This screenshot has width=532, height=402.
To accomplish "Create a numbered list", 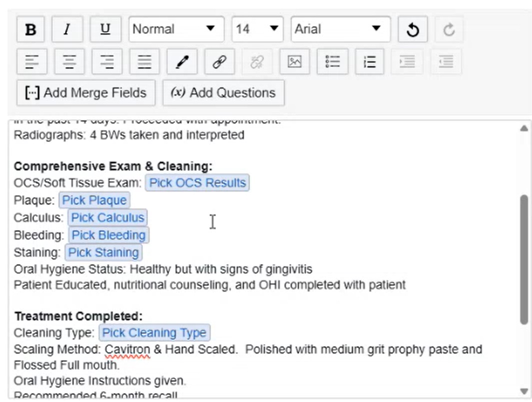I will coord(369,62).
